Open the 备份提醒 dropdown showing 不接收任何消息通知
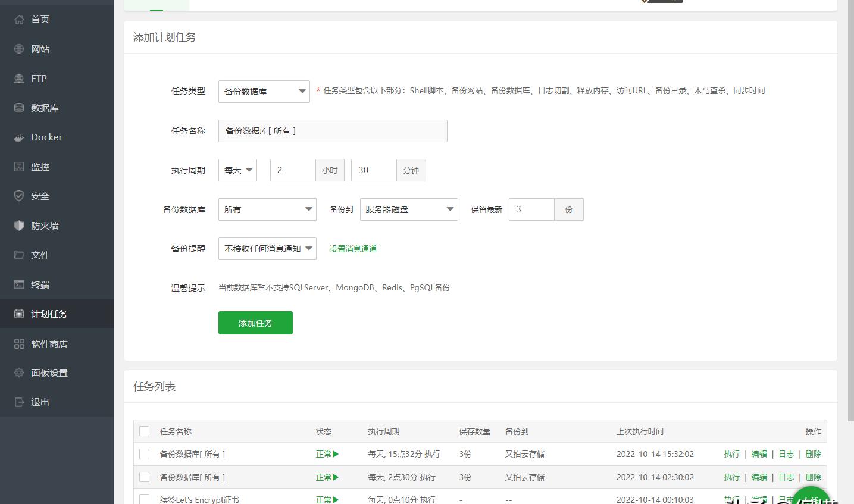854x504 pixels. tap(267, 249)
